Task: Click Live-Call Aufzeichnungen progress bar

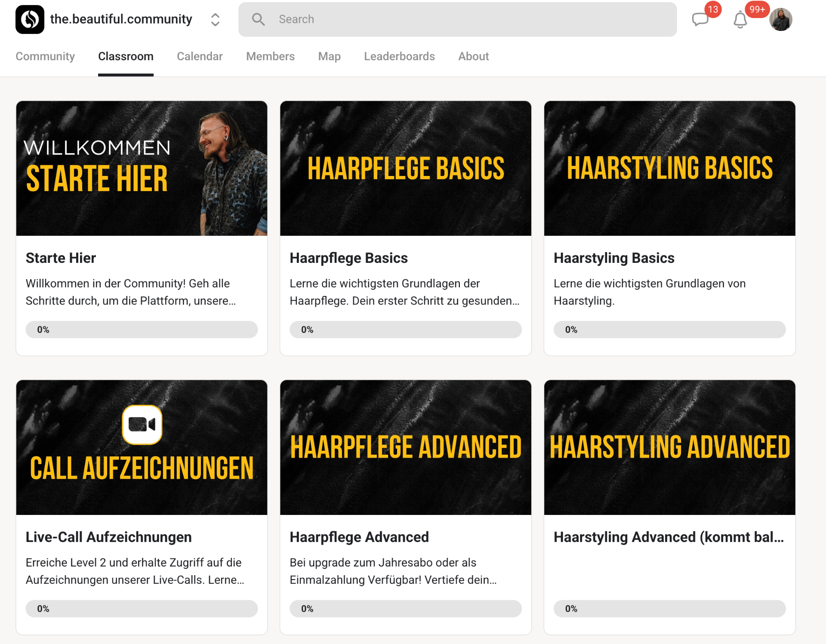Action: click(x=142, y=609)
